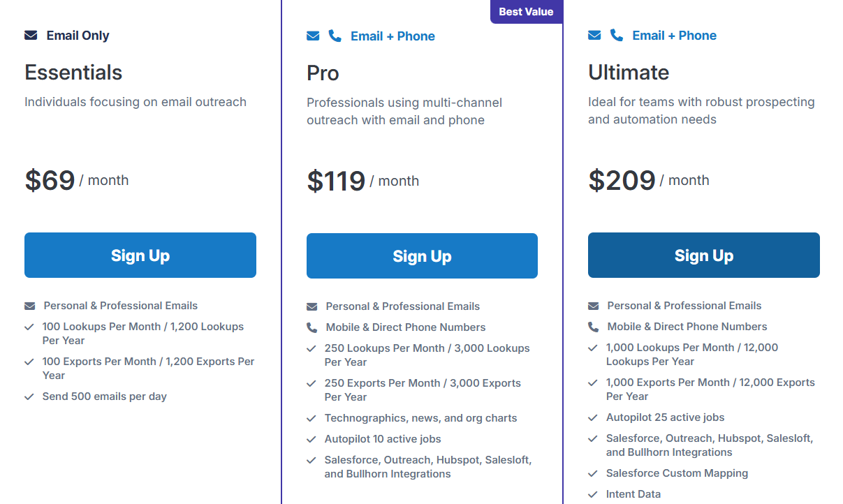Click the checkmark next to Salesforce Custom Mapping
843x504 pixels.
[x=593, y=473]
